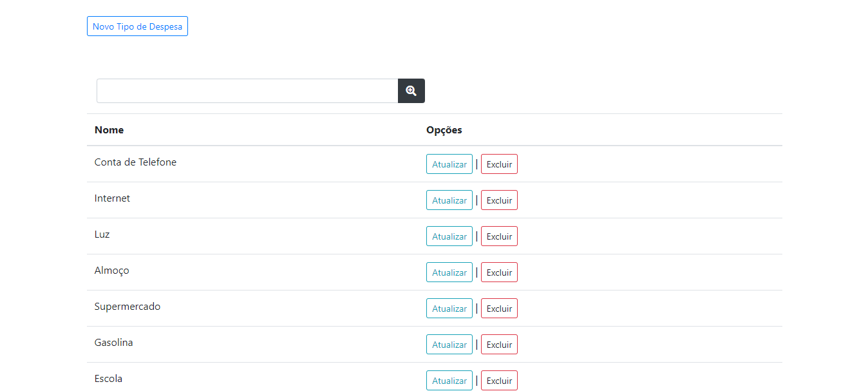The height and width of the screenshot is (391, 868).
Task: Click inside the search text field
Action: (247, 90)
